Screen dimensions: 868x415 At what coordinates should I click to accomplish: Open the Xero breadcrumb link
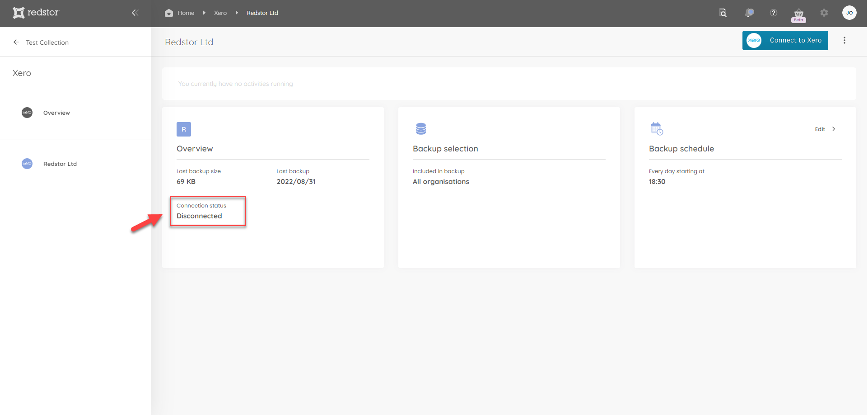click(220, 13)
